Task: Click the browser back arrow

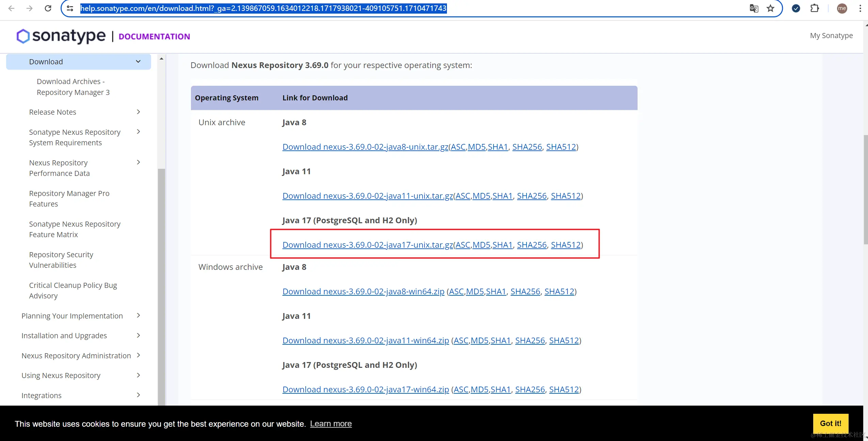Action: pyautogui.click(x=11, y=8)
